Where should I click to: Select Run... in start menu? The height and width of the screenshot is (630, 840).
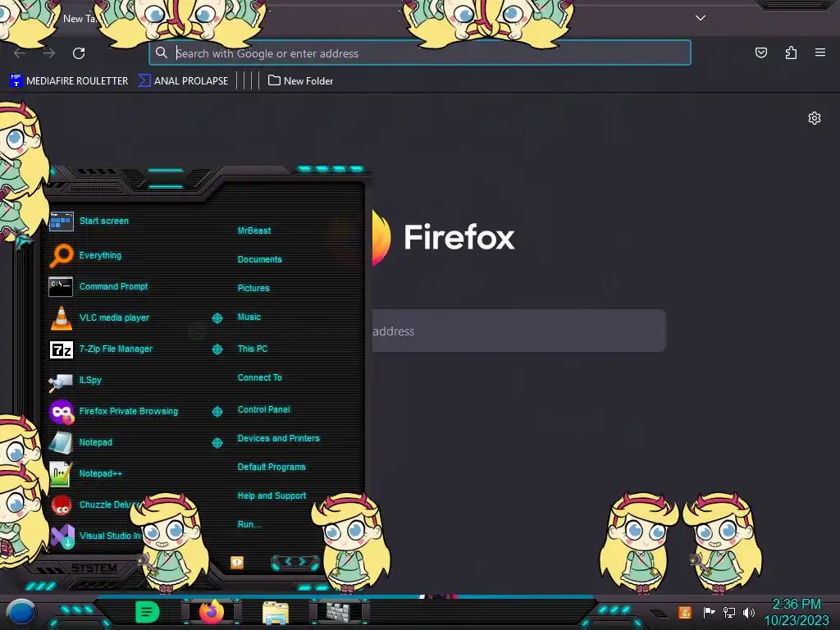point(249,524)
